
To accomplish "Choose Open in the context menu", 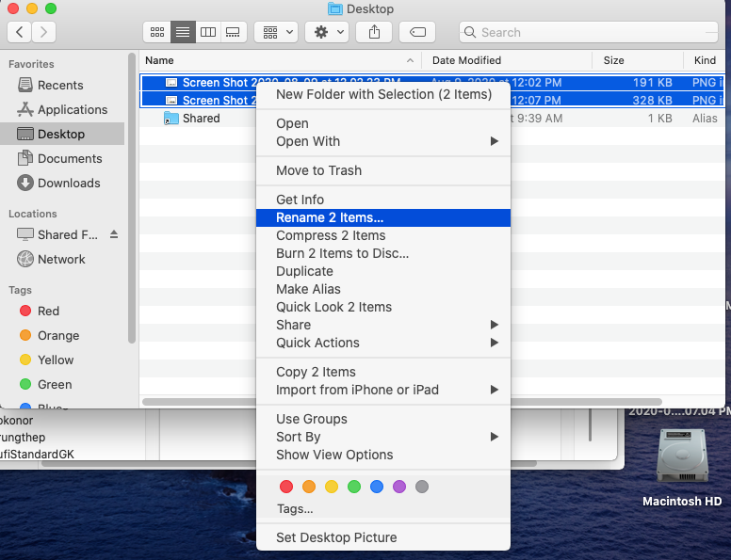I will click(x=383, y=123).
